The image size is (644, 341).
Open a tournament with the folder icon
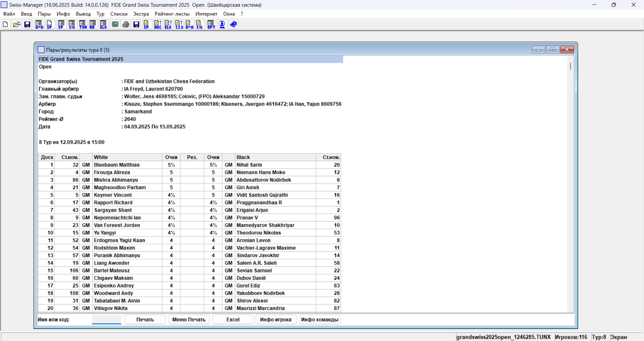tap(16, 25)
